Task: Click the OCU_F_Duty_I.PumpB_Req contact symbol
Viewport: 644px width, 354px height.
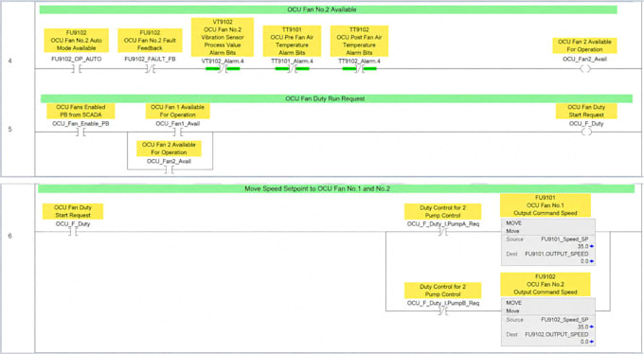Action: click(443, 310)
